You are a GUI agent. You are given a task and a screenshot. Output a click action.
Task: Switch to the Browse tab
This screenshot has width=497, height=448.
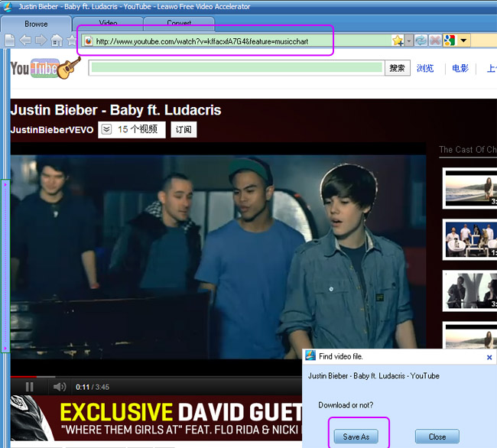(x=36, y=24)
